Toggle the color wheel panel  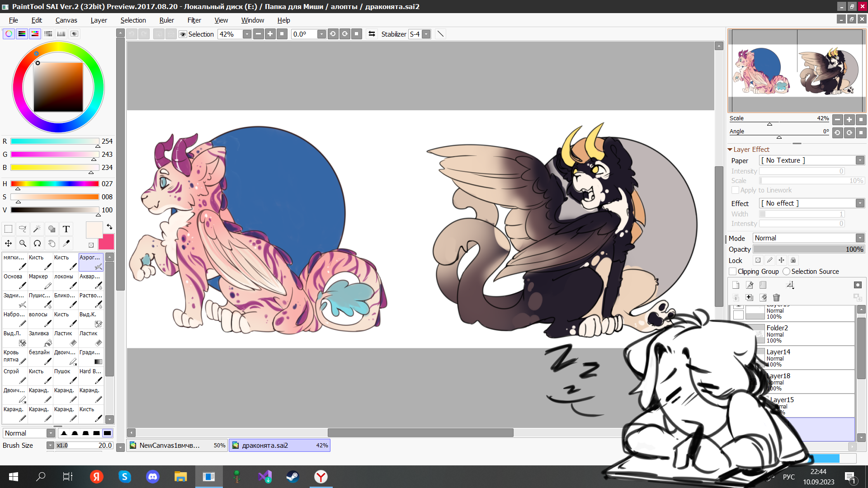coord(9,34)
